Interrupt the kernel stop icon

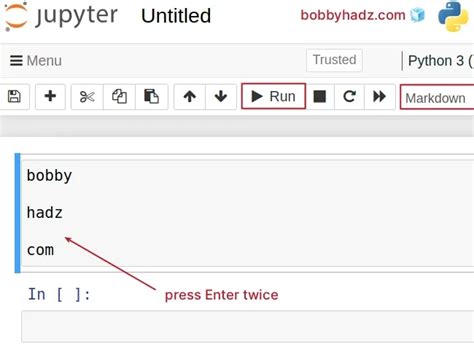(320, 97)
